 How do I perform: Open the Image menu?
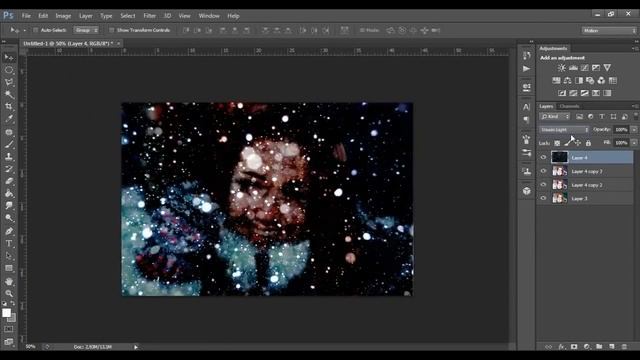[63, 16]
